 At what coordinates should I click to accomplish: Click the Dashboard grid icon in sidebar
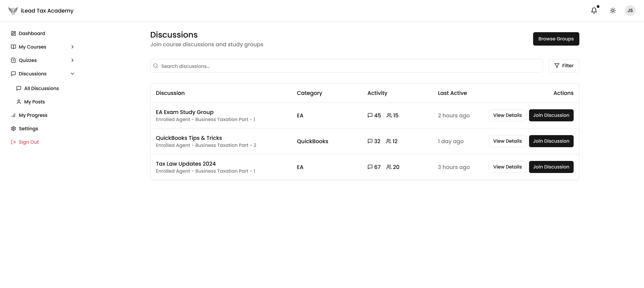(x=13, y=34)
